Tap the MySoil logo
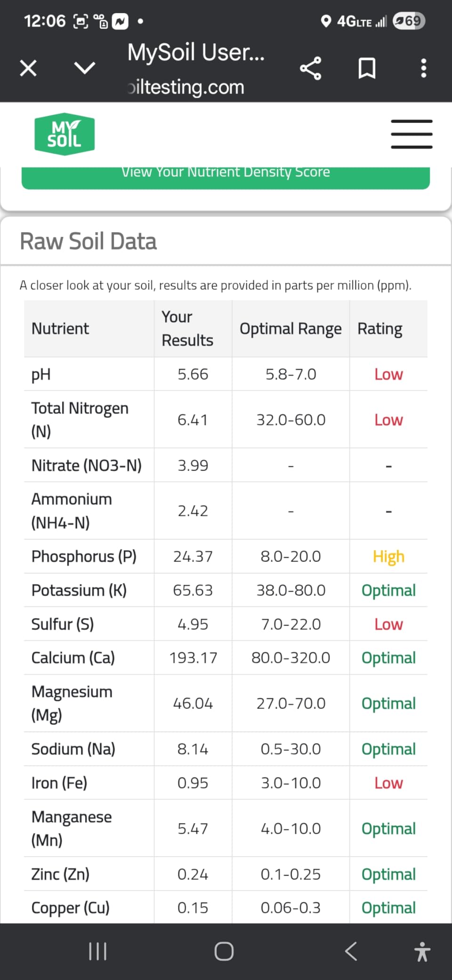 click(65, 134)
